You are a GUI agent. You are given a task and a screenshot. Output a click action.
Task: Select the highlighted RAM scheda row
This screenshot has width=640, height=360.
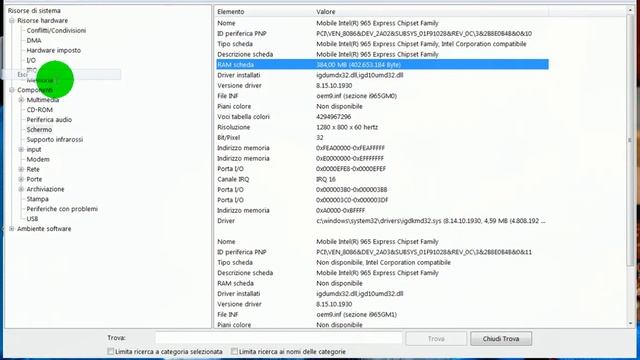(x=382, y=64)
